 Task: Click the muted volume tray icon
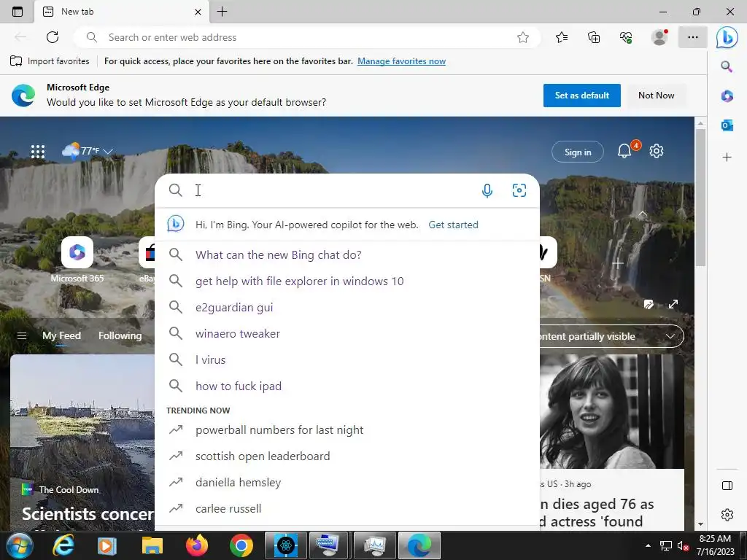coord(683,545)
